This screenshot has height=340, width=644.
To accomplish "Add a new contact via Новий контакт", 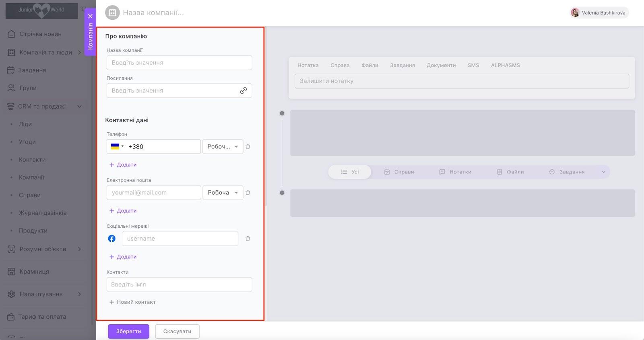I will pos(132,302).
